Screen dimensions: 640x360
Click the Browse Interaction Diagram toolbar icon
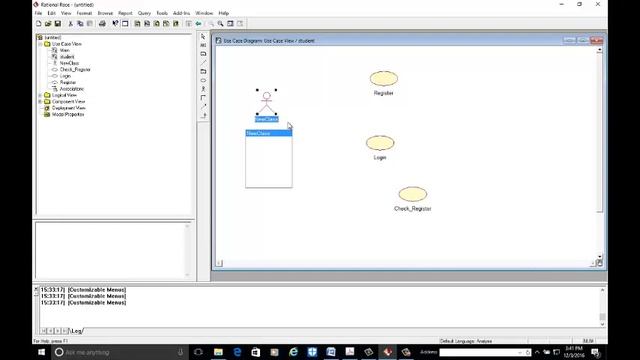point(147,24)
